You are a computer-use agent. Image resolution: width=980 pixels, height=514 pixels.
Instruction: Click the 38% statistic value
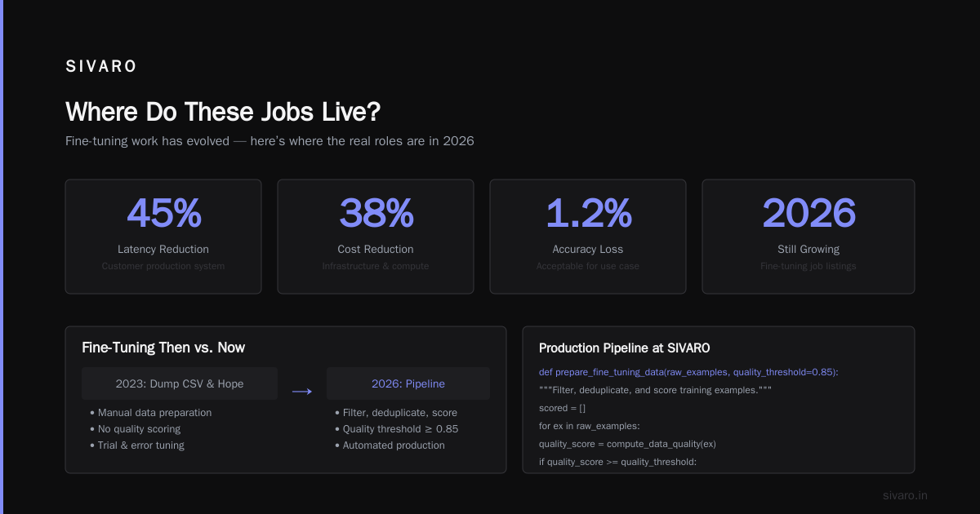376,213
